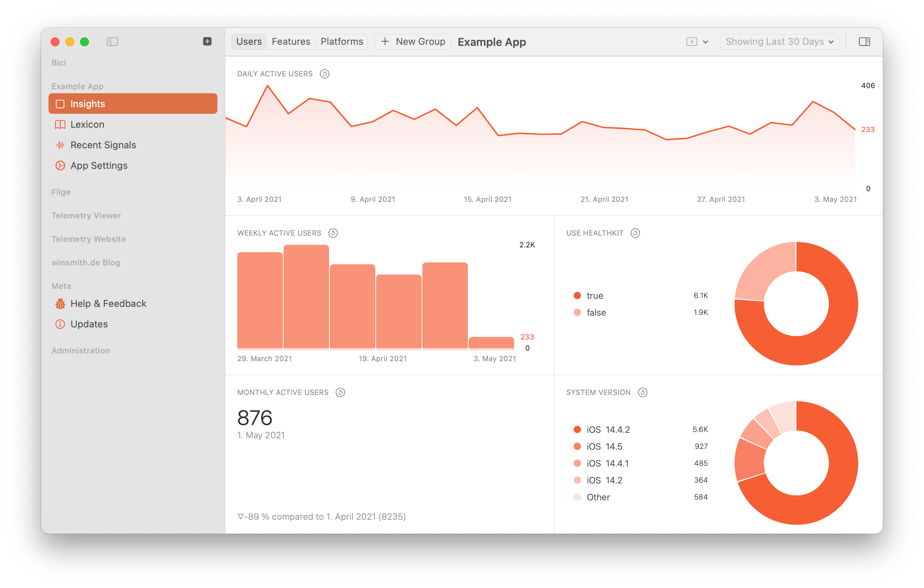Refresh the Use HealthKit insight
This screenshot has width=924, height=588.
point(635,233)
